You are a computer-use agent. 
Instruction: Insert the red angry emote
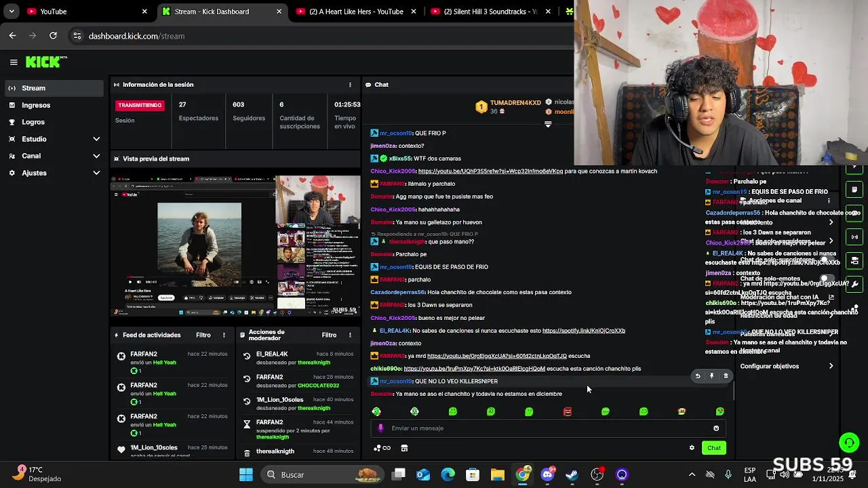(x=568, y=411)
